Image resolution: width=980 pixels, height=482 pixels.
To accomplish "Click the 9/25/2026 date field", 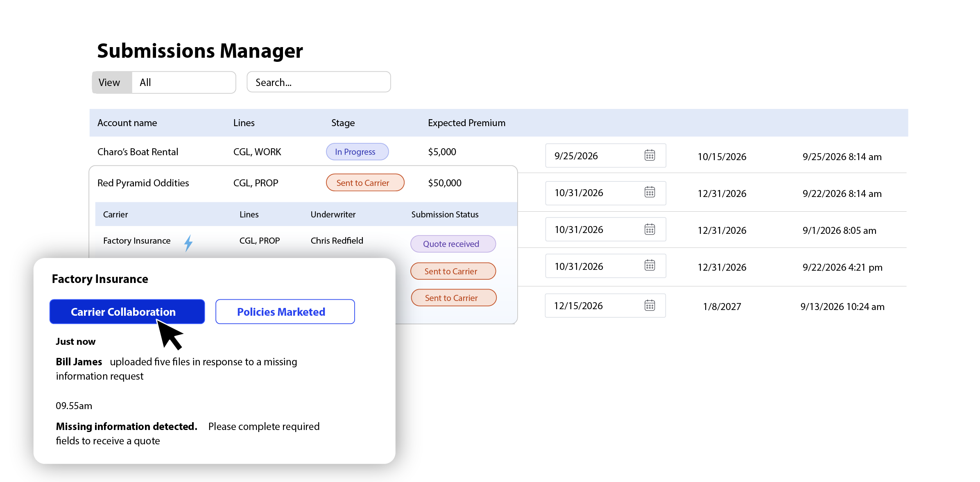I will click(x=605, y=156).
